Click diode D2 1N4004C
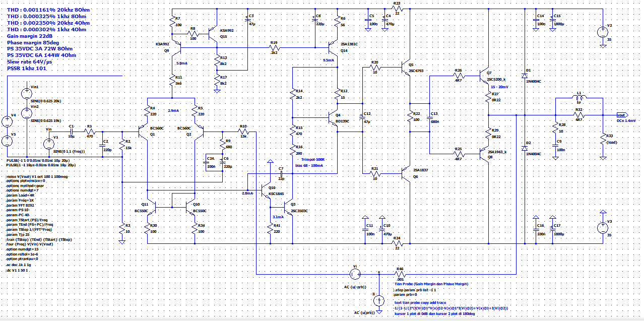 pyautogui.click(x=525, y=148)
